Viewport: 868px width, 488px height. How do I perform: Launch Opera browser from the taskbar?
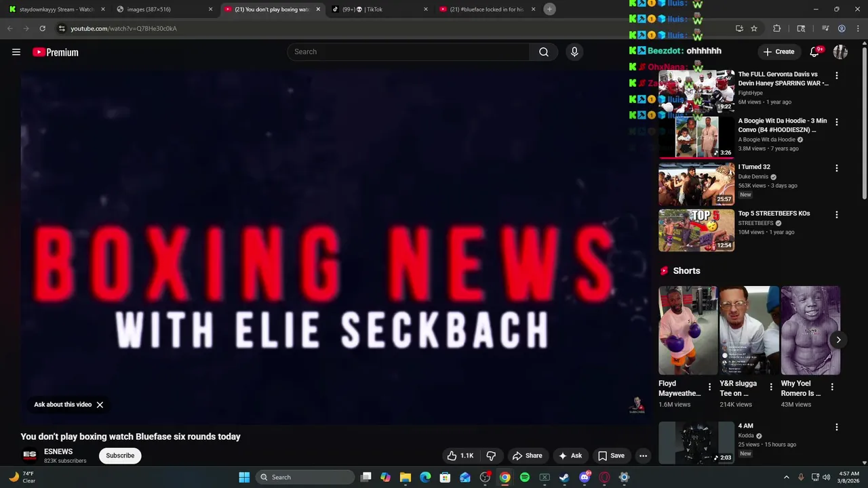tap(604, 477)
